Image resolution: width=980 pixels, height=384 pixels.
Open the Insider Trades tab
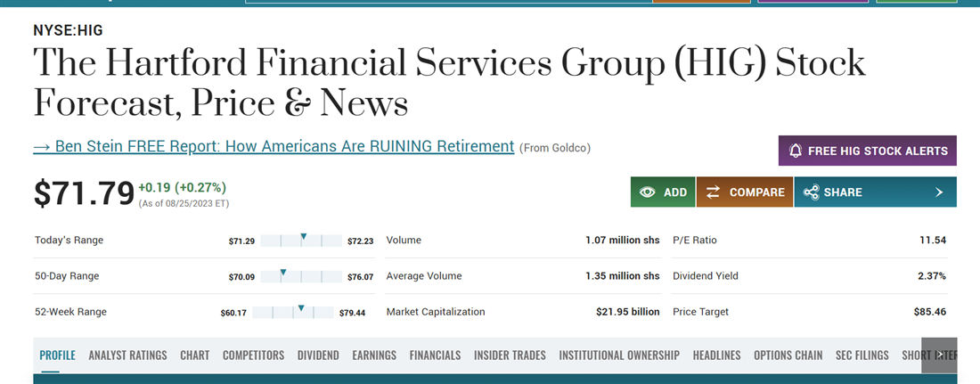pyautogui.click(x=510, y=355)
